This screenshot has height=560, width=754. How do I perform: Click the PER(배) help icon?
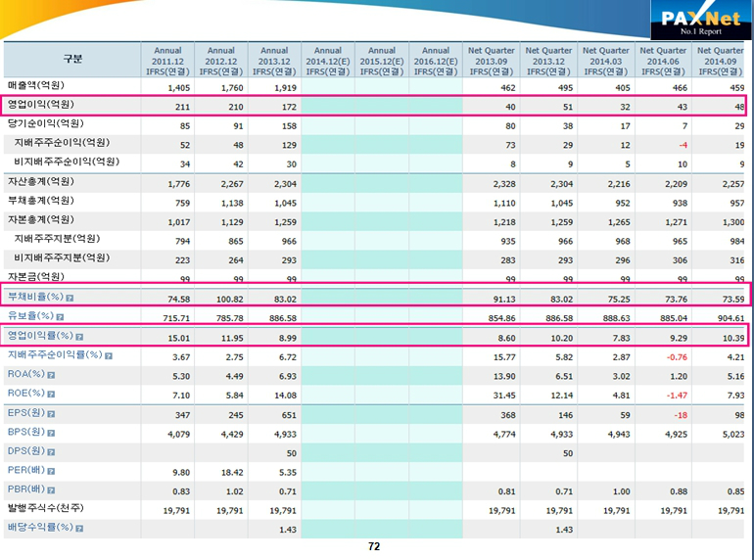(x=51, y=471)
